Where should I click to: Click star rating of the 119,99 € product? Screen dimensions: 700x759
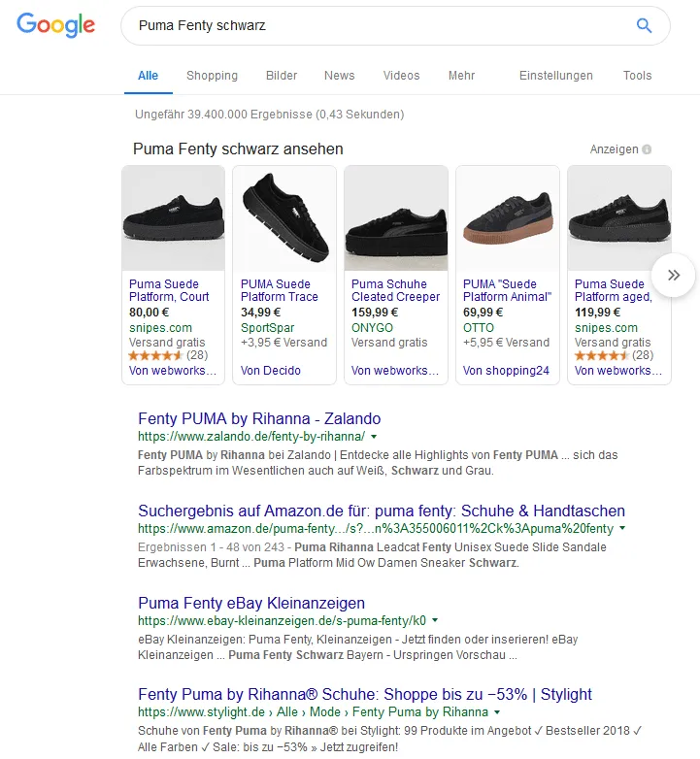[x=601, y=356]
